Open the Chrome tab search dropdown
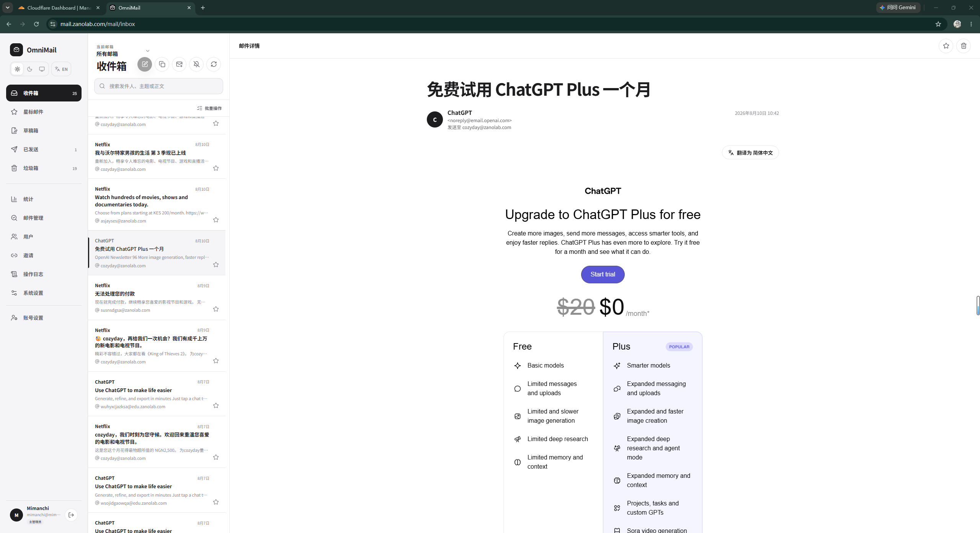Image resolution: width=980 pixels, height=533 pixels. [x=8, y=8]
